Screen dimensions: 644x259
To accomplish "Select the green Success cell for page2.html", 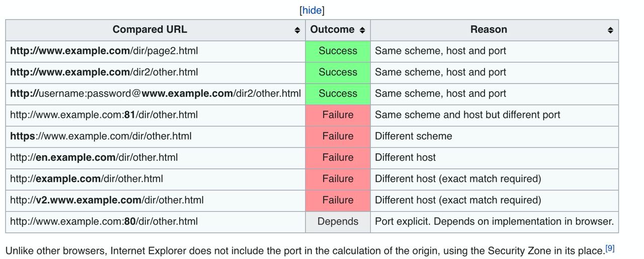I will (x=338, y=51).
